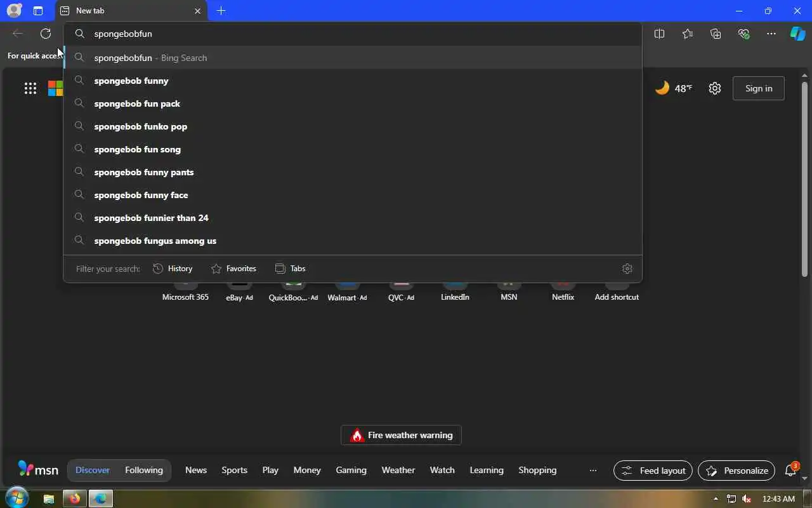Click the refresh page icon

pyautogui.click(x=46, y=34)
